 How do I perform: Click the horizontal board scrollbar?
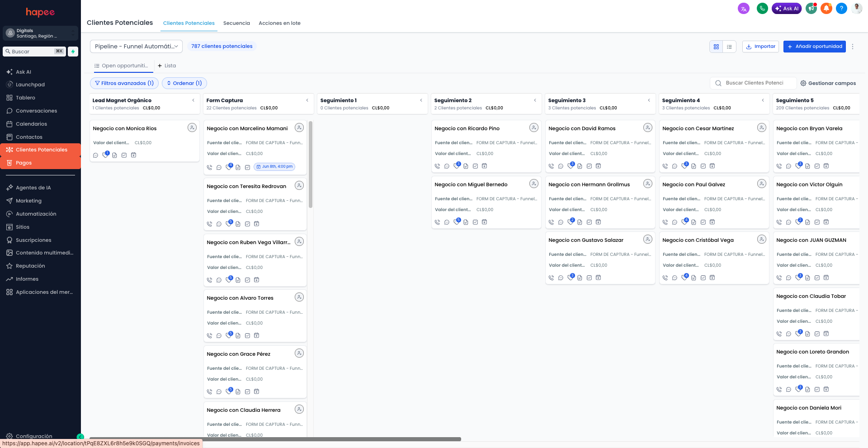coord(275,439)
